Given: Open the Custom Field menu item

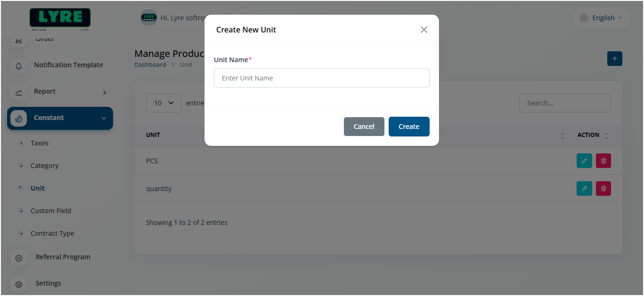Looking at the screenshot, I should pos(51,211).
